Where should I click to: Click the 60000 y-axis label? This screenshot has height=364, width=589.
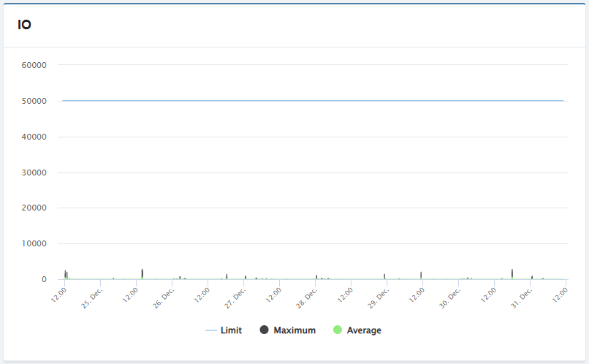point(34,65)
